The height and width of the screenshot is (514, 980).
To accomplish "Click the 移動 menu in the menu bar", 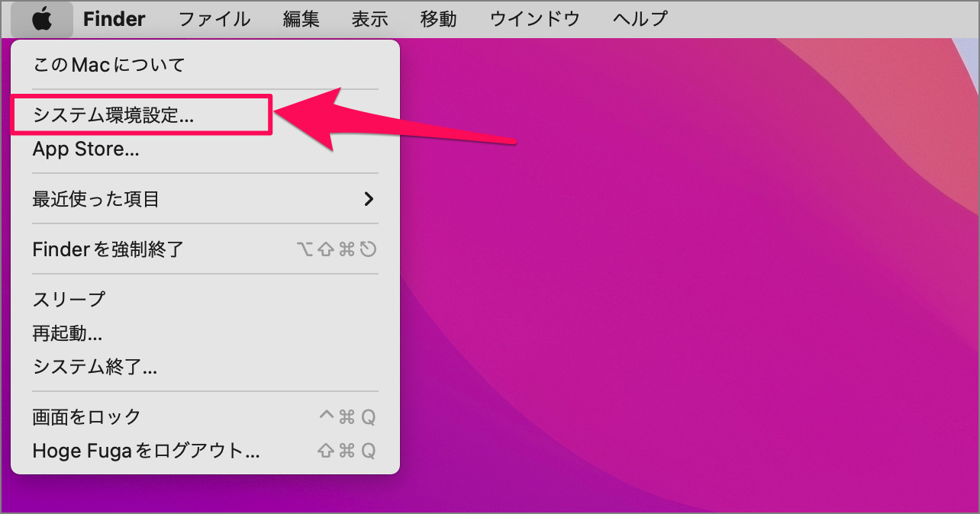I will pyautogui.click(x=437, y=18).
